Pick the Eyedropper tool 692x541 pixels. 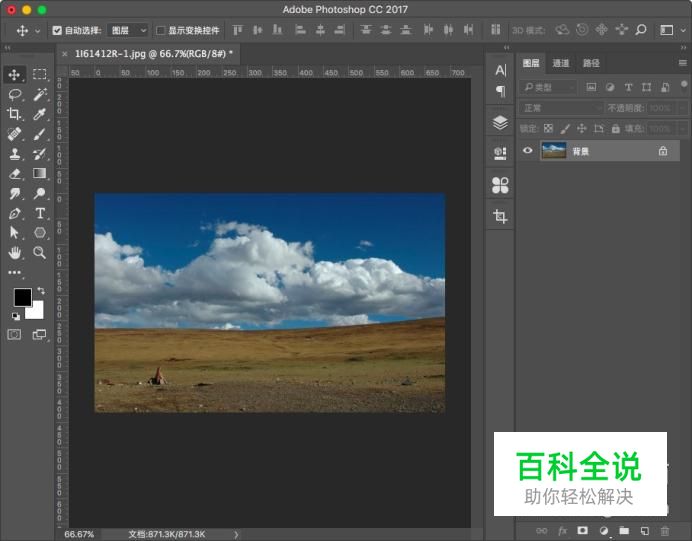click(x=40, y=114)
